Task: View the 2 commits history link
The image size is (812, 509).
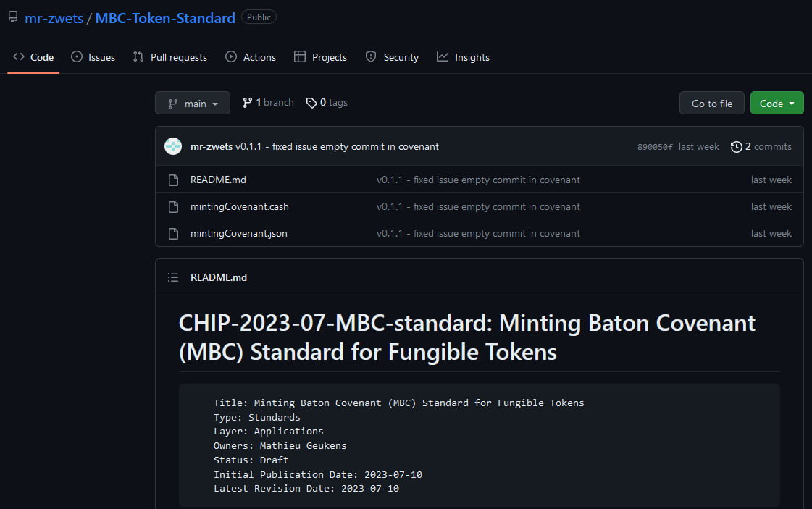Action: (761, 146)
